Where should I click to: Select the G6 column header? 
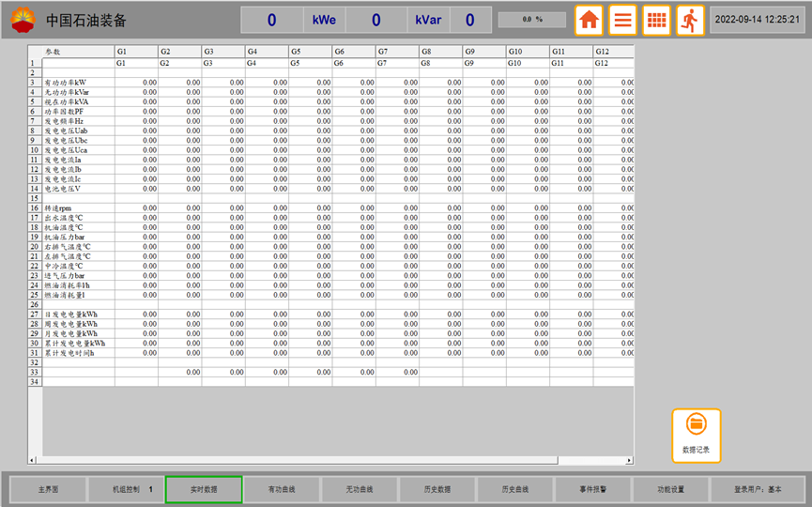[354, 52]
